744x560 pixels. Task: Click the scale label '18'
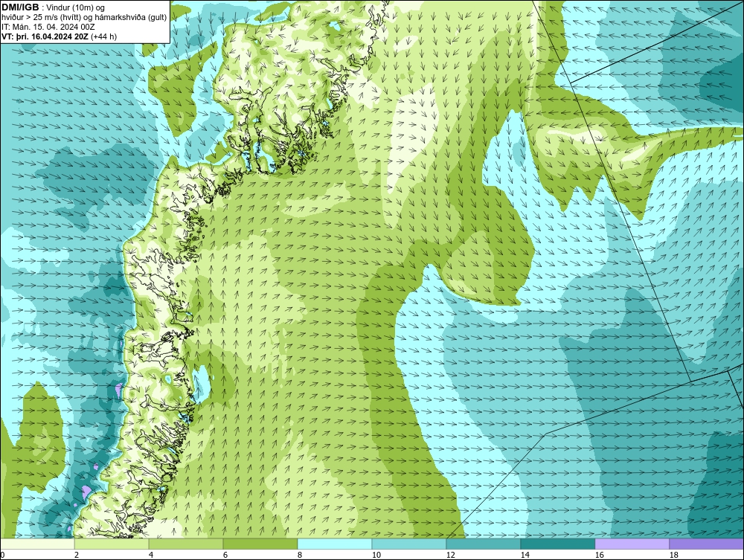click(673, 555)
